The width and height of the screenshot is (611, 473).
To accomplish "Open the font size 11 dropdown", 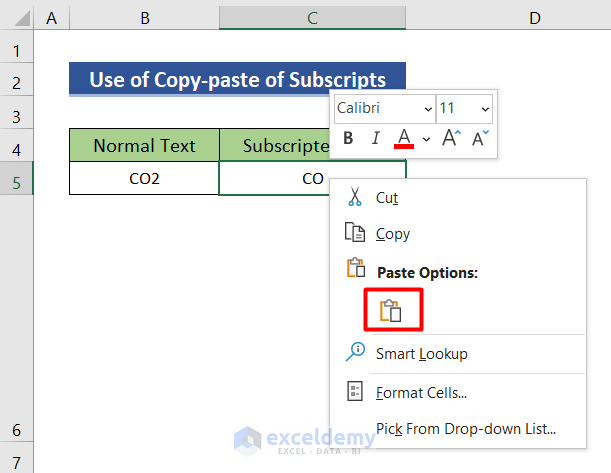I will (x=486, y=108).
